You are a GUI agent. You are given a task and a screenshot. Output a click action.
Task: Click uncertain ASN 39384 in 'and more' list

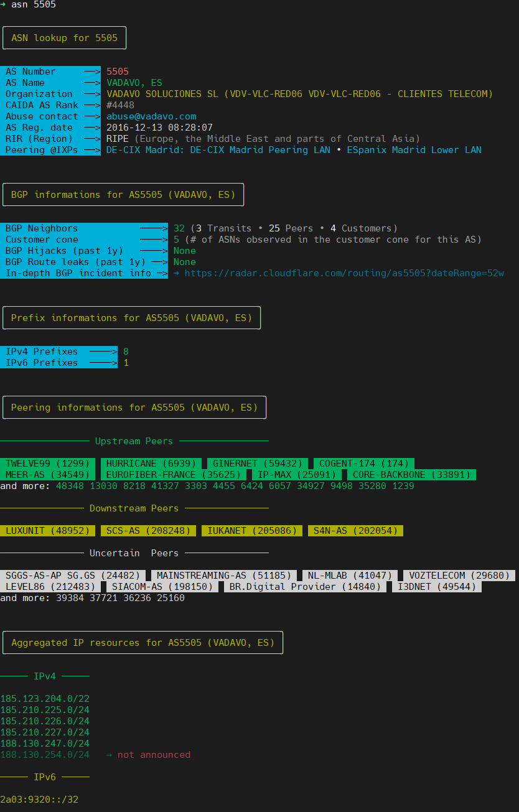(70, 598)
